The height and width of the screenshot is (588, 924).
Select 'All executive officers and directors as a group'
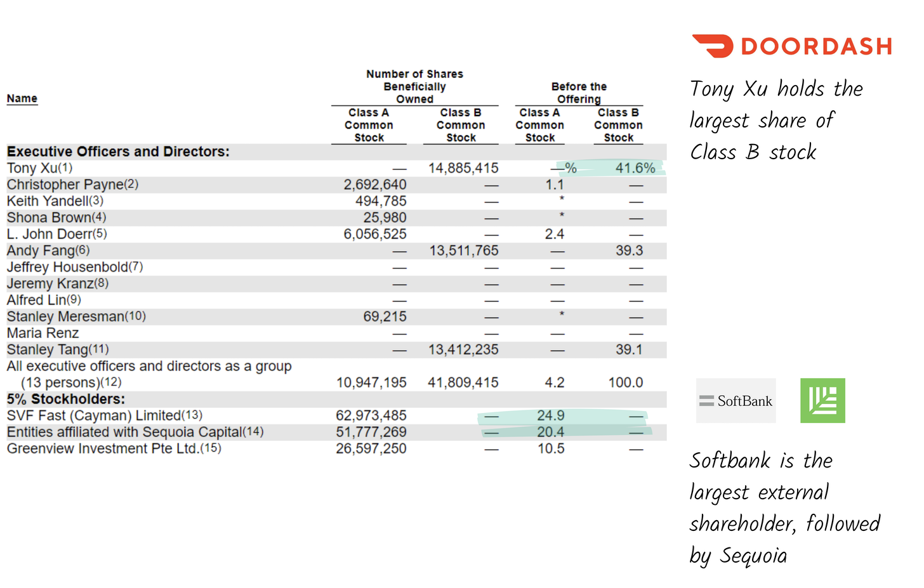coord(149,366)
